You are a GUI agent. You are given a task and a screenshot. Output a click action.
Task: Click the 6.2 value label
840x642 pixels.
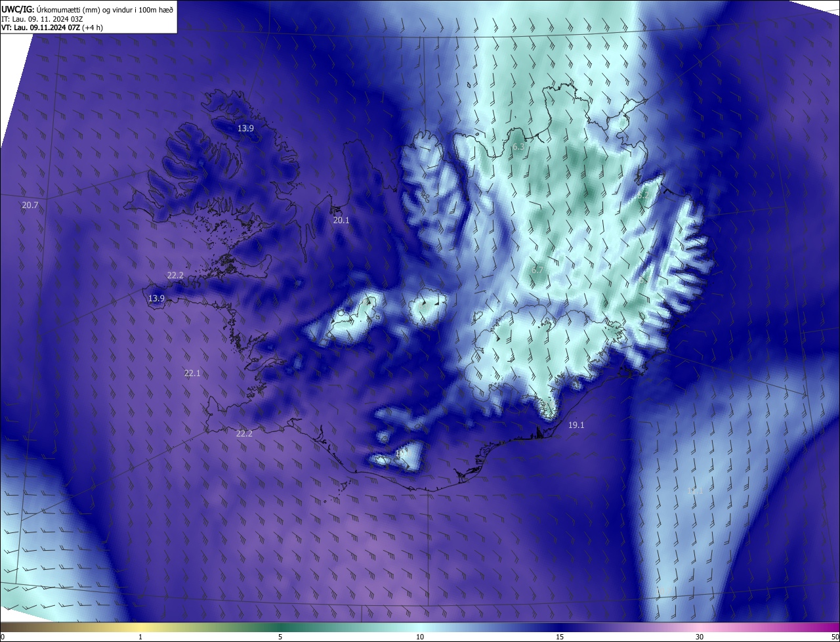tap(642, 196)
